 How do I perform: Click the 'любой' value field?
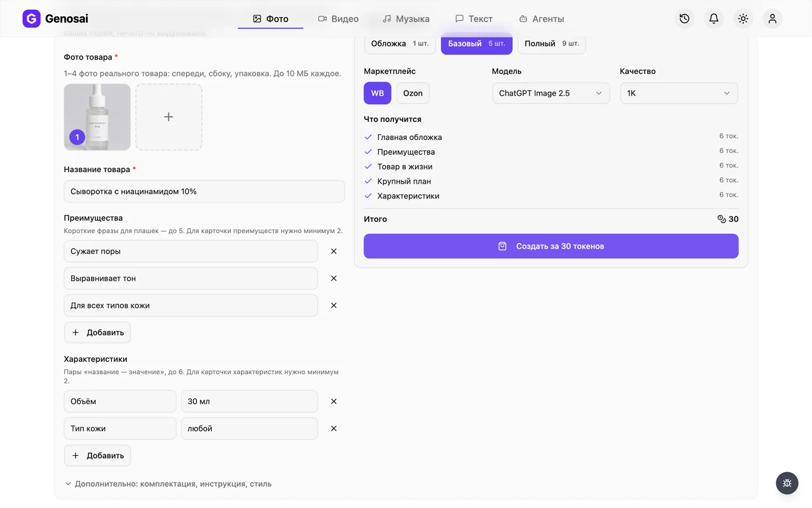point(249,429)
